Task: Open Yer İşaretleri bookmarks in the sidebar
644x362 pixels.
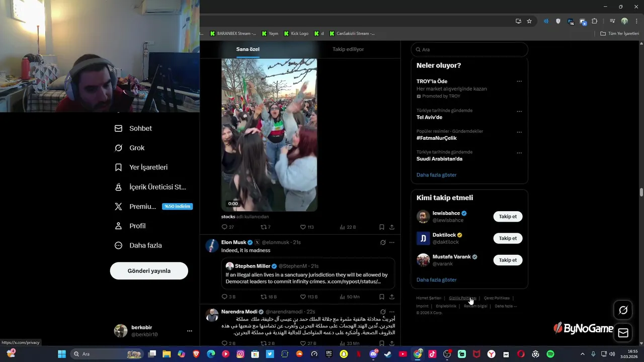Action: pos(141,167)
